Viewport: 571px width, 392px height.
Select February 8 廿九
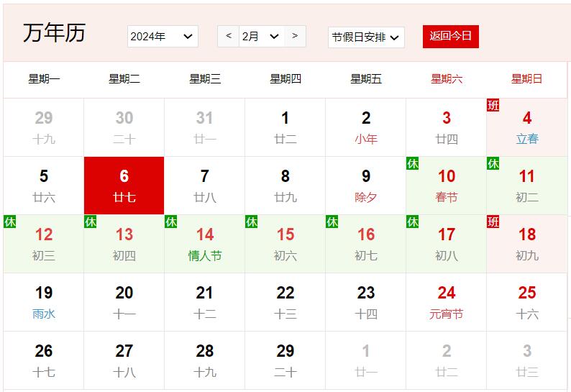[285, 186]
